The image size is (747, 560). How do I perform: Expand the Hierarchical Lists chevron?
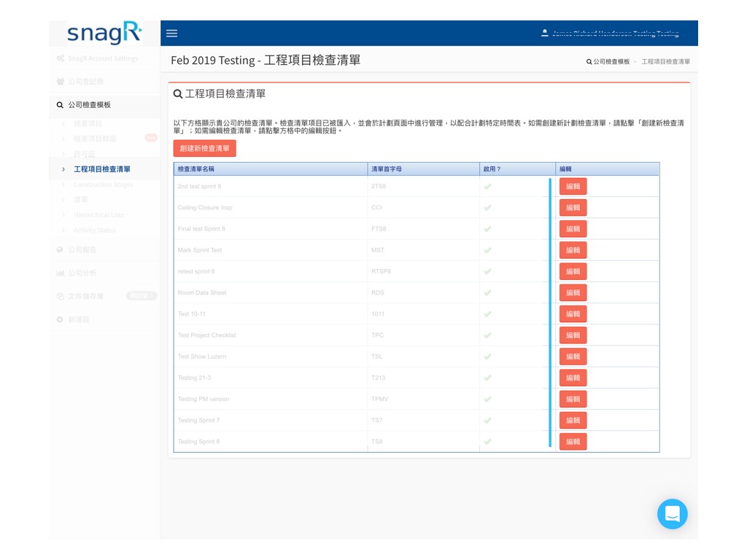[x=63, y=215]
